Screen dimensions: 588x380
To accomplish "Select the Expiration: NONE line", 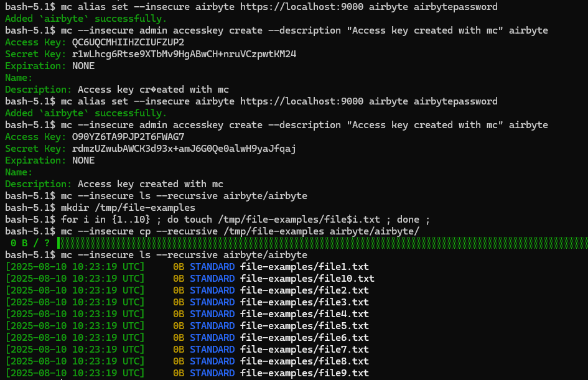I will (x=50, y=65).
